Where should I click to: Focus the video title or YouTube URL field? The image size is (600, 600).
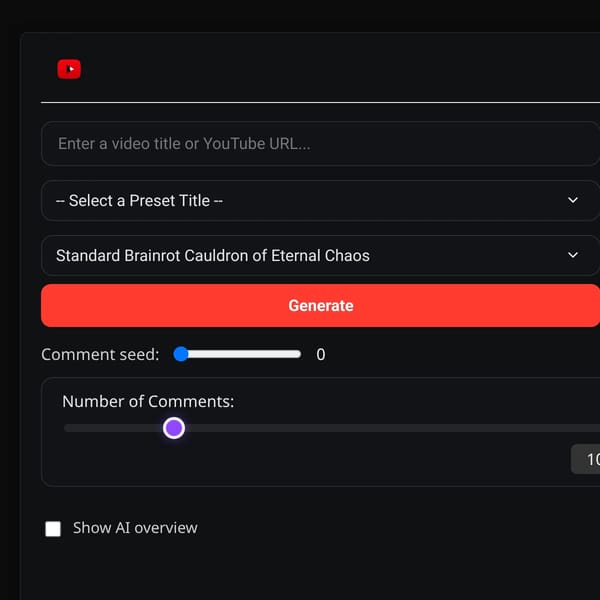(x=320, y=143)
